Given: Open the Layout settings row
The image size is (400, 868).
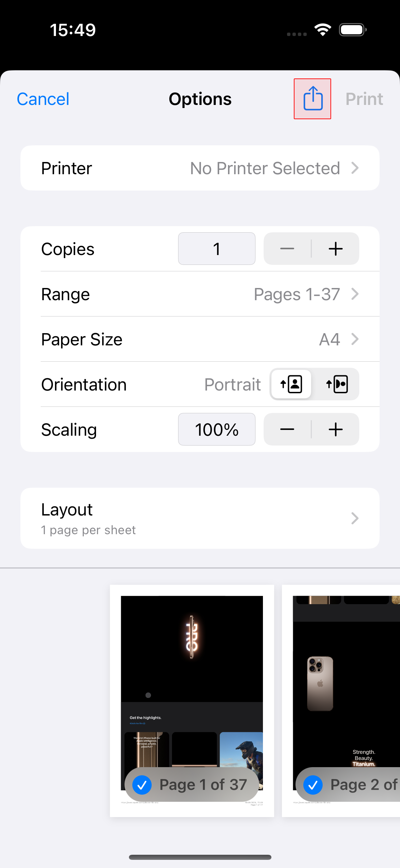Looking at the screenshot, I should tap(200, 518).
